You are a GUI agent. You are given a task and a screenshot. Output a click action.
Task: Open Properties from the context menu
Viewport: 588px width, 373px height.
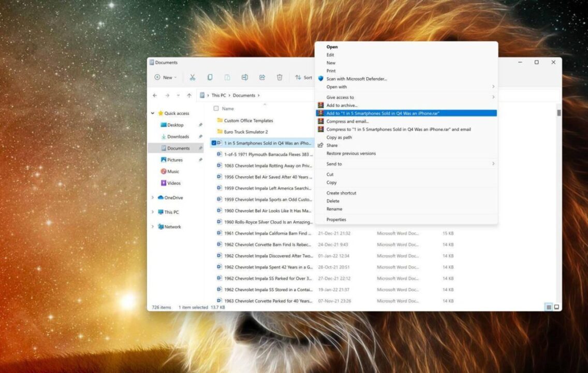pyautogui.click(x=336, y=219)
